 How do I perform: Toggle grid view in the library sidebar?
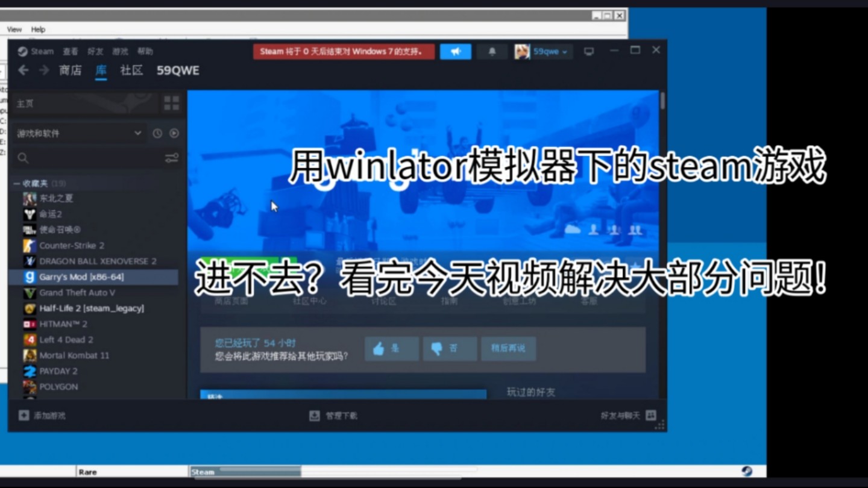171,103
